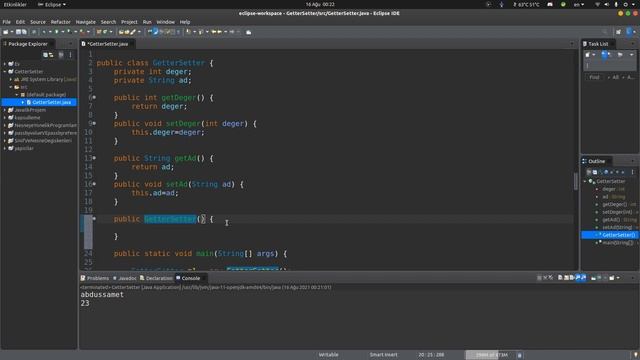Expand JRE System Library node

pos(11,79)
